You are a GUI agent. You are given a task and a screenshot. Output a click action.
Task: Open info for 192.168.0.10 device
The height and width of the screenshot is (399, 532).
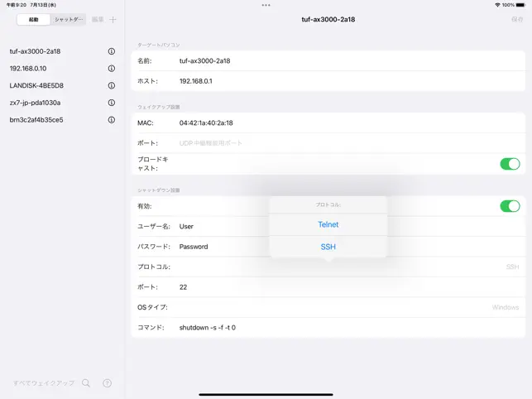pyautogui.click(x=112, y=68)
